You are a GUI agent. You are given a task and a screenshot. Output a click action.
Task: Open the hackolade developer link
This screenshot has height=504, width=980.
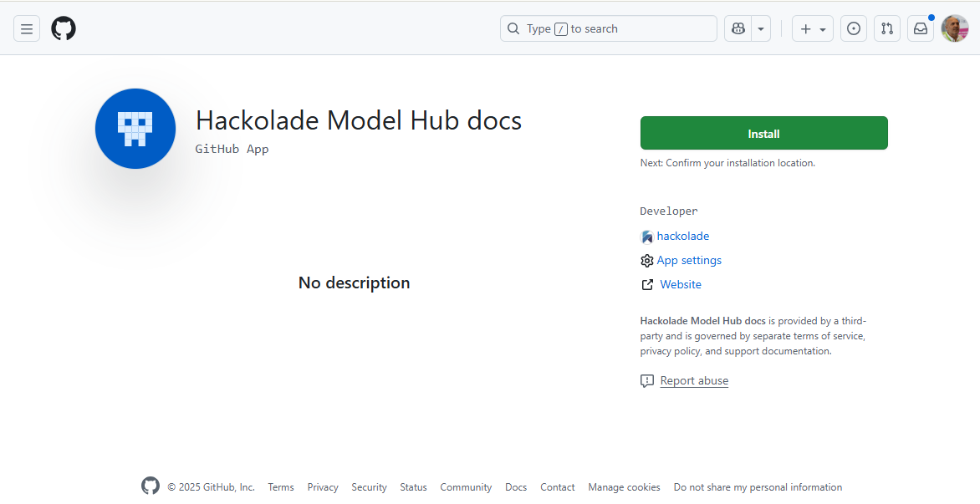[682, 236]
